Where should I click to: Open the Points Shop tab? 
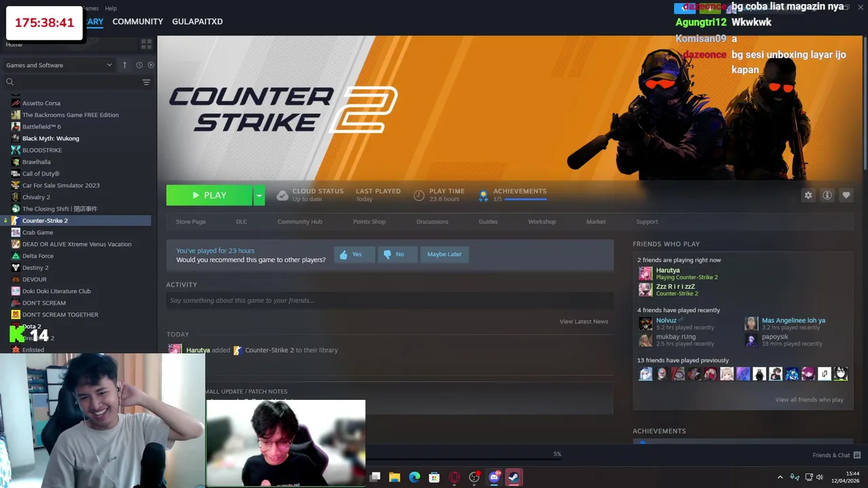369,222
